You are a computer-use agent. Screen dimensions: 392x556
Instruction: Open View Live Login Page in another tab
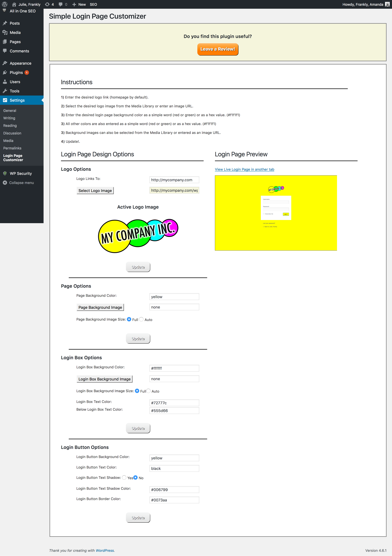point(244,169)
